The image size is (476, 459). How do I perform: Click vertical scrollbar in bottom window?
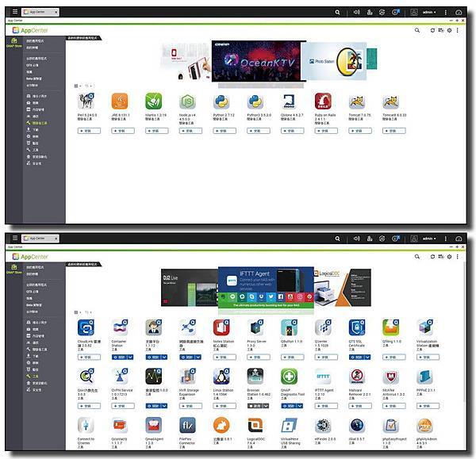(x=464, y=331)
